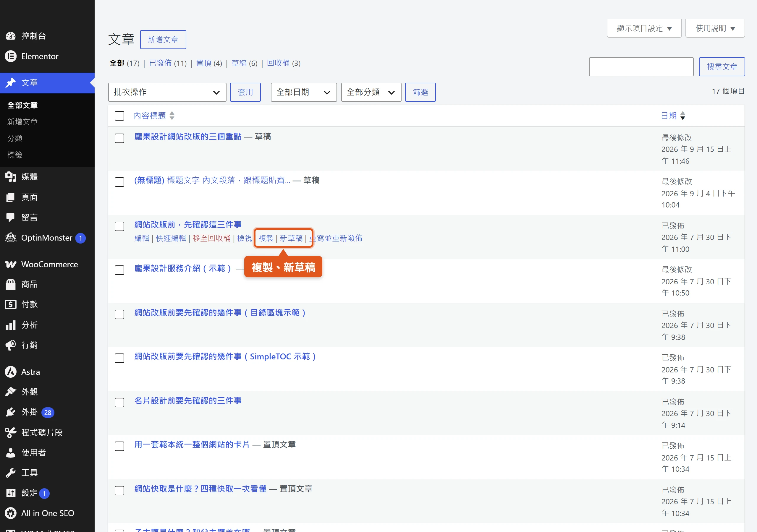
Task: Check the box for 用一套範本統一整個網站的卡片
Action: [x=119, y=446]
